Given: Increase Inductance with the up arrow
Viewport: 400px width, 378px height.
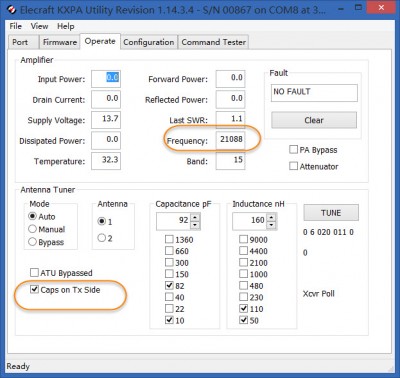Looking at the screenshot, I should click(x=271, y=217).
